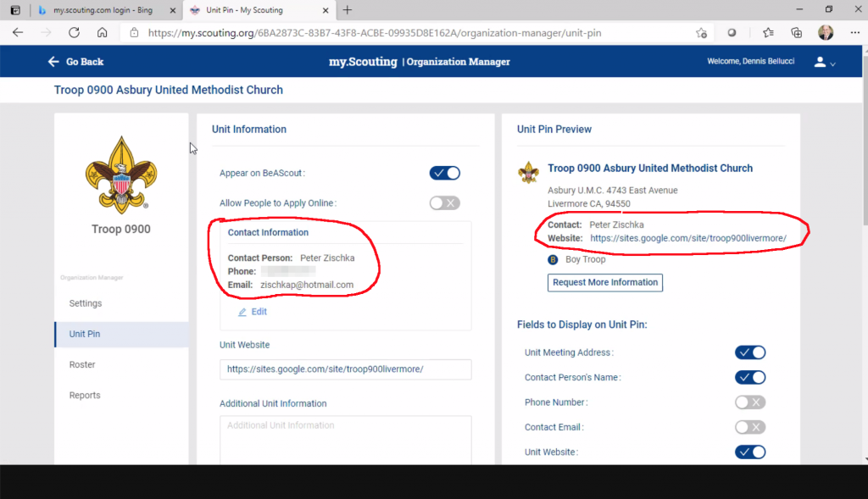The image size is (868, 499).
Task: Click the pencil Edit icon for contact info
Action: (242, 312)
